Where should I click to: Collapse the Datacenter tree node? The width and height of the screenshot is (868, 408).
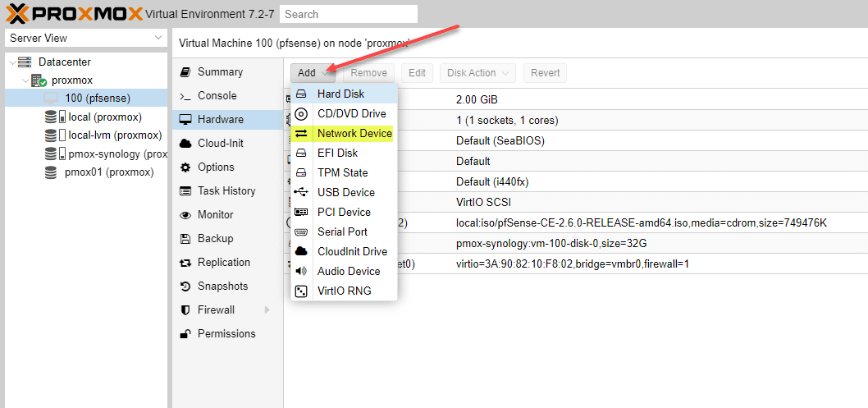[x=11, y=62]
